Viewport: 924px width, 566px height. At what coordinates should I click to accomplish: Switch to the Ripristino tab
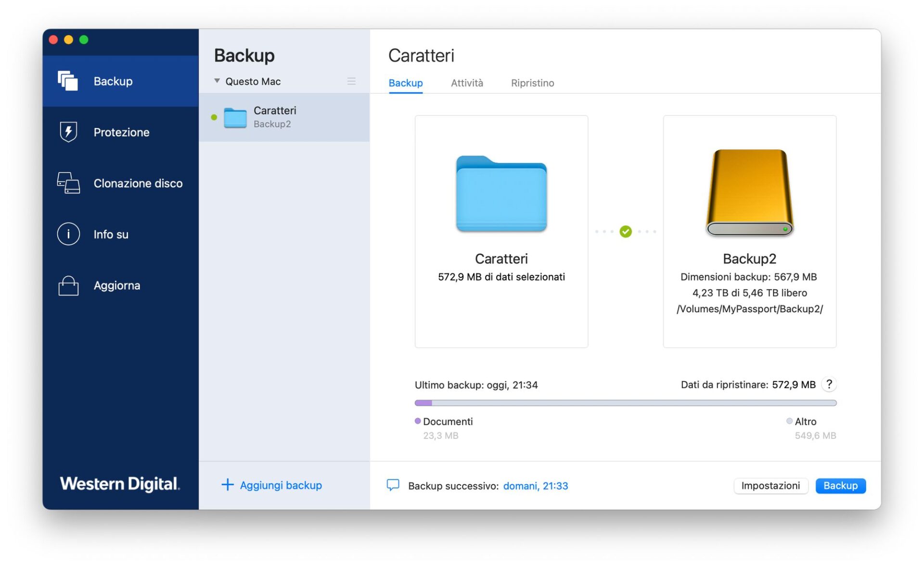(532, 83)
